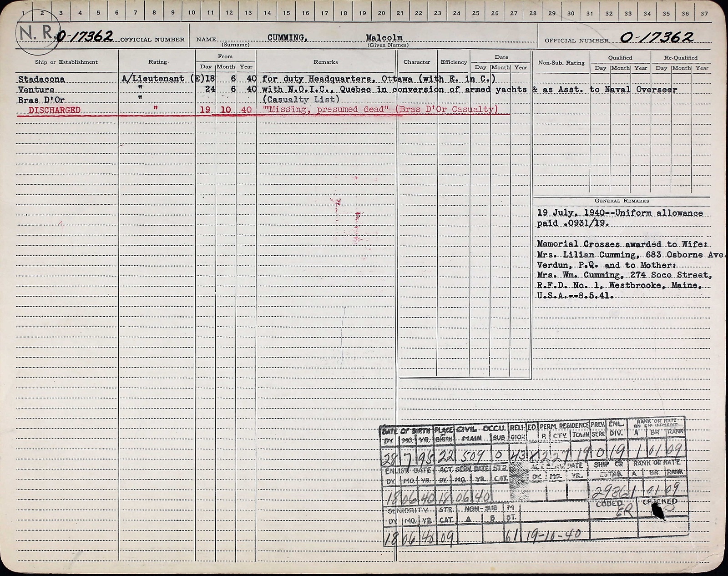Select the Stadacona ship entry
Screen dimensions: 728x576
tap(41, 79)
